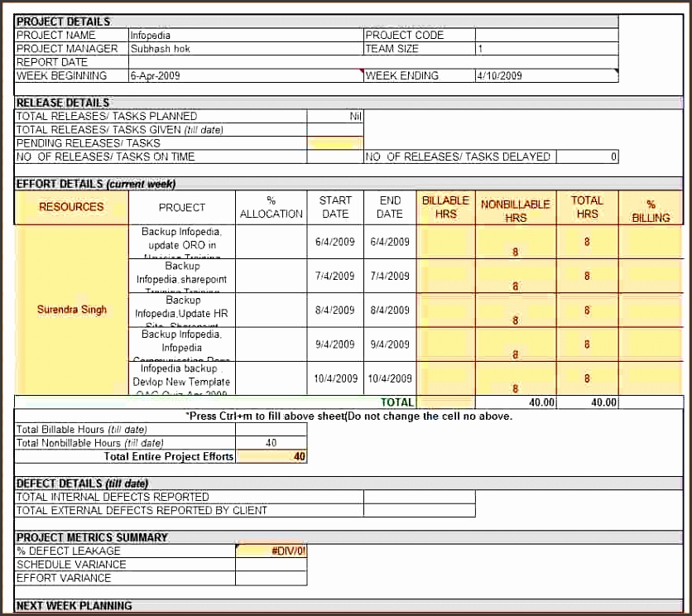Click the 'Nil' releases planned cell

(x=335, y=116)
